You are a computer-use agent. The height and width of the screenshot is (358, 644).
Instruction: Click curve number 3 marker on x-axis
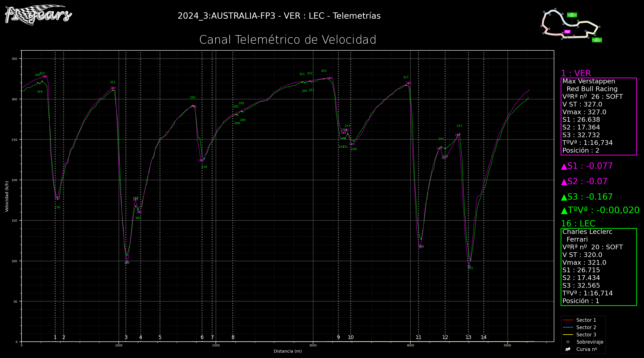point(126,337)
